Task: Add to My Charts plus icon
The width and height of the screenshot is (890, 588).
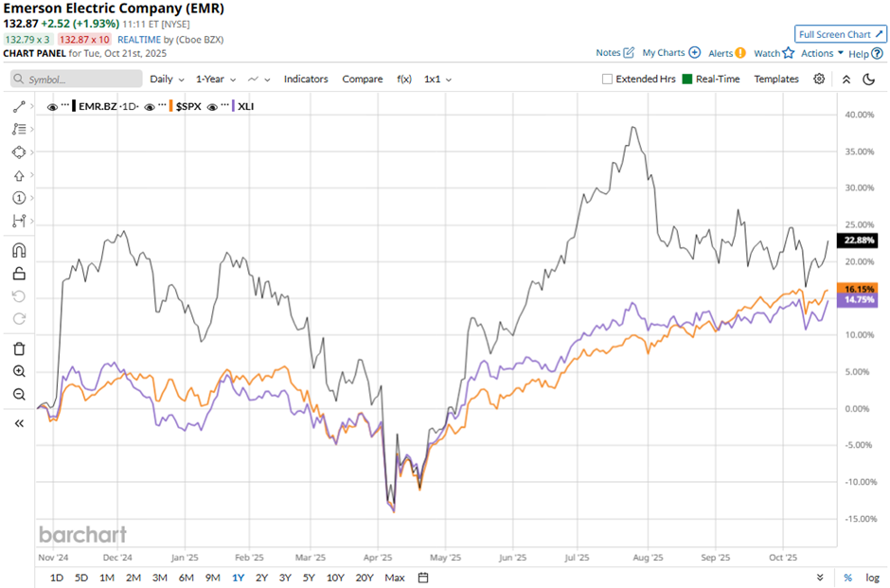Action: pyautogui.click(x=694, y=53)
